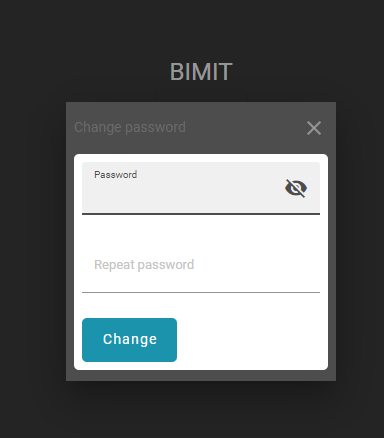Image resolution: width=384 pixels, height=438 pixels.
Task: Dismiss the dialog using the X icon
Action: tap(314, 128)
